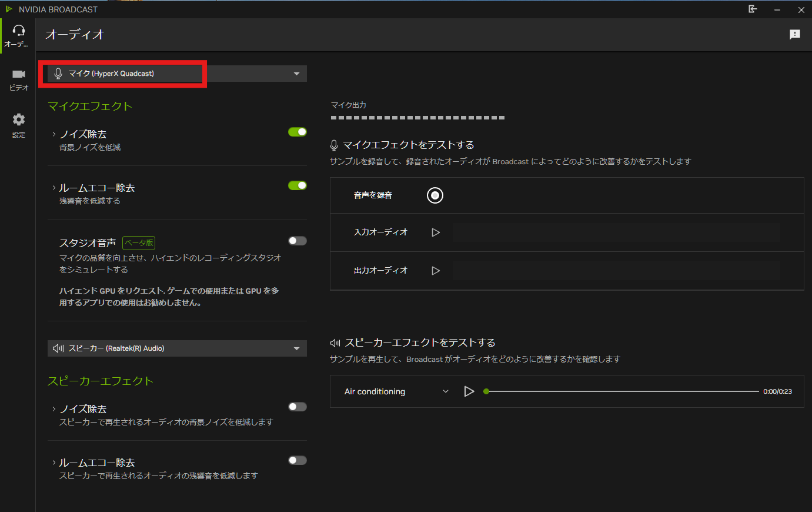Open the 設定 gear settings
Viewport: 812px width, 512px height.
[x=19, y=119]
